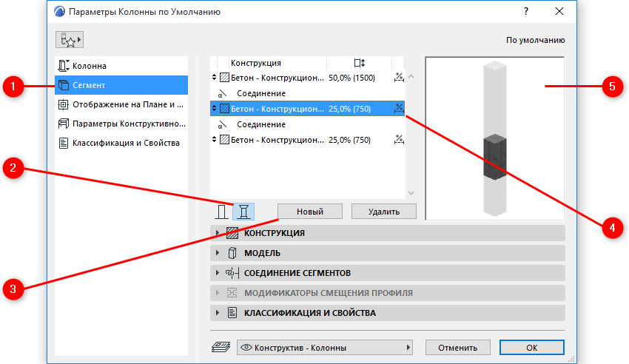Click the Удалить button

384,212
